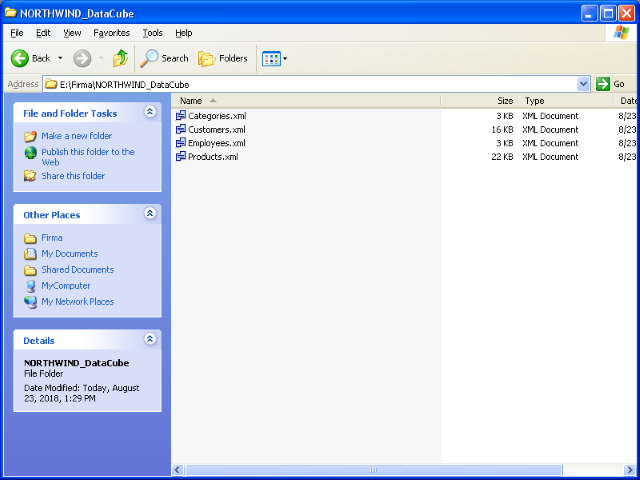
Task: Click the My Documents icon
Action: (30, 254)
